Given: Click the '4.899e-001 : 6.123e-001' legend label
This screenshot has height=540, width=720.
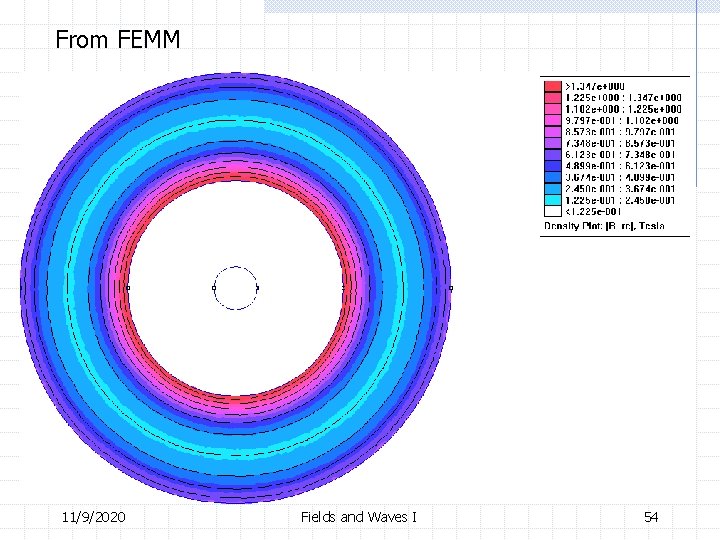Looking at the screenshot, I should point(620,166).
